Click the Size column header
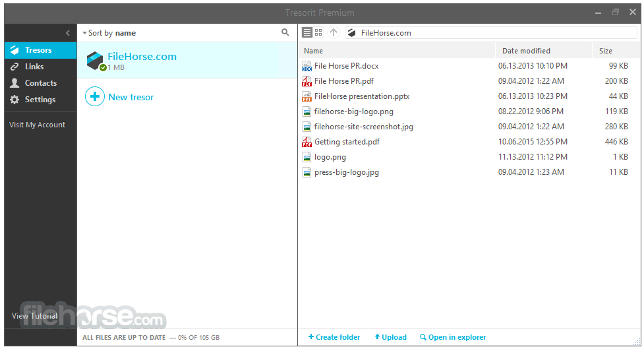The image size is (644, 349). pyautogui.click(x=606, y=51)
